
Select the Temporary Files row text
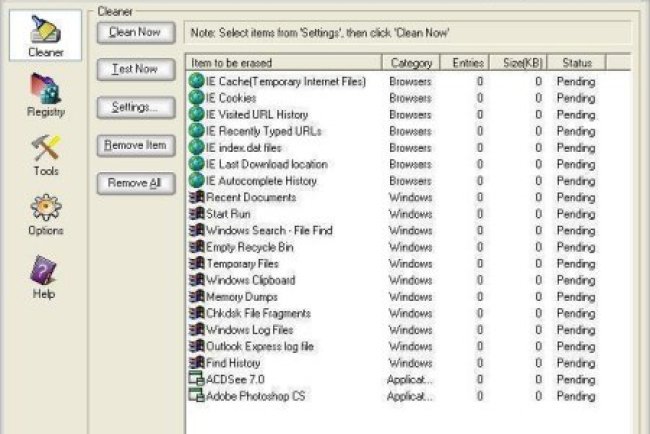[243, 264]
